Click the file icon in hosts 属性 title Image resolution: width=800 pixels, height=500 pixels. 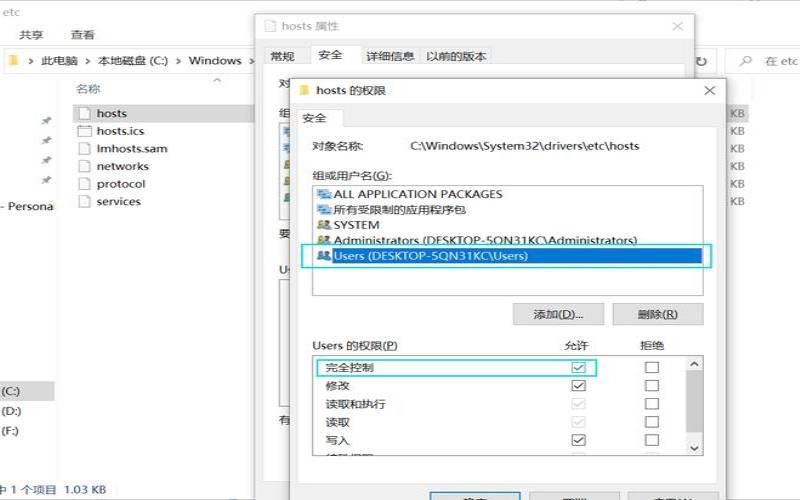[270, 26]
